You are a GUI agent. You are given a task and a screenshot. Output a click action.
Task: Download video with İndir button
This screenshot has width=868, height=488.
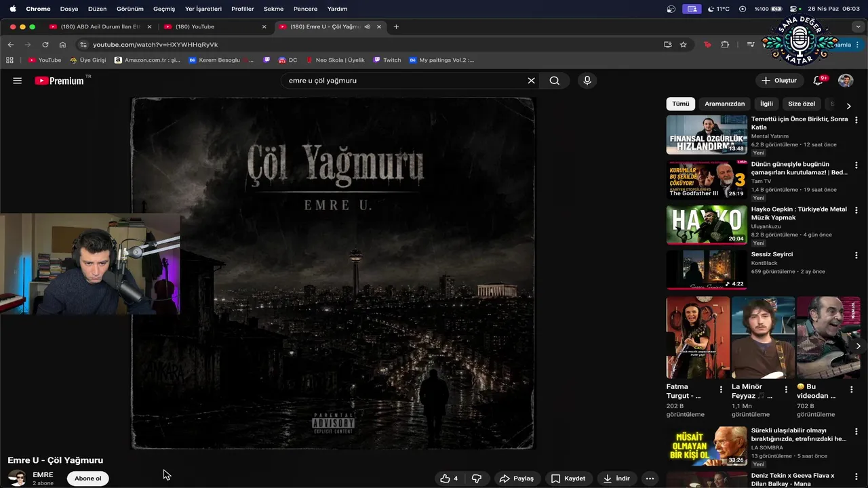point(616,479)
